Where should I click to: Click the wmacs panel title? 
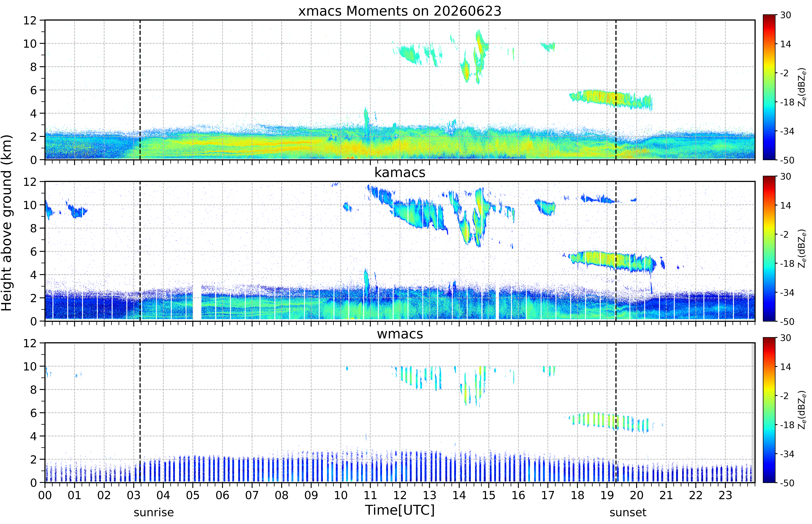pos(400,334)
